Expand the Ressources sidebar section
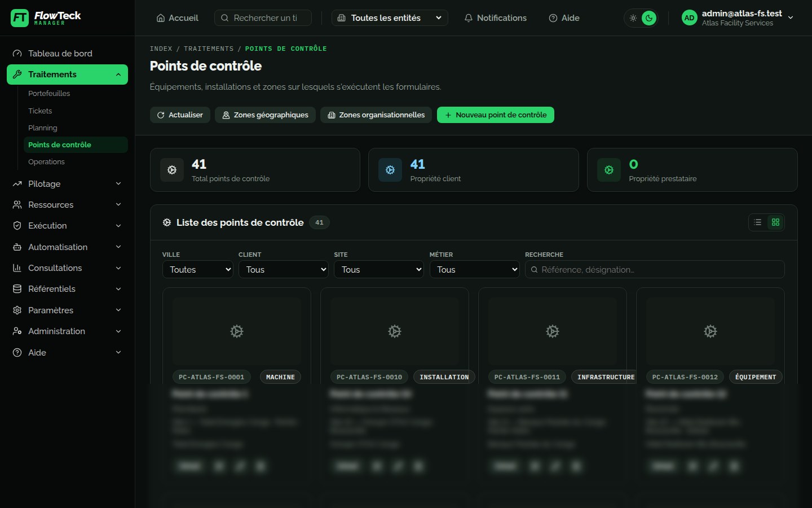The width and height of the screenshot is (812, 508). [67, 205]
